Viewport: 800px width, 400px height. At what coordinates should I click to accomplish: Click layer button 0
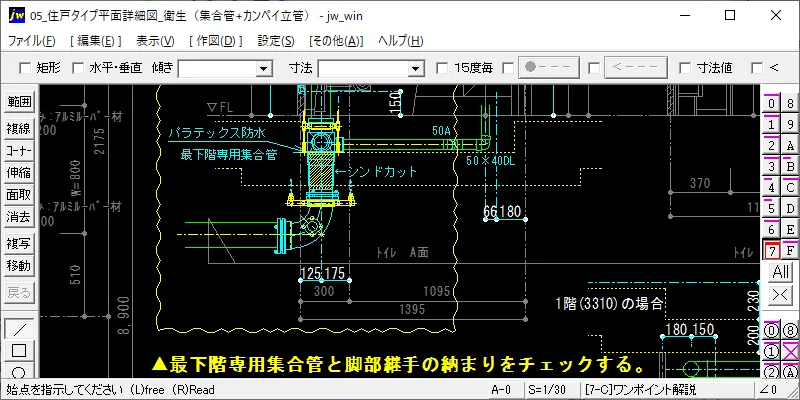click(772, 104)
